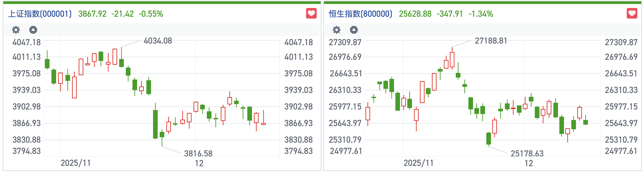
Task: Toggle favorite heart on 上证指数 panel
Action: [x=311, y=14]
